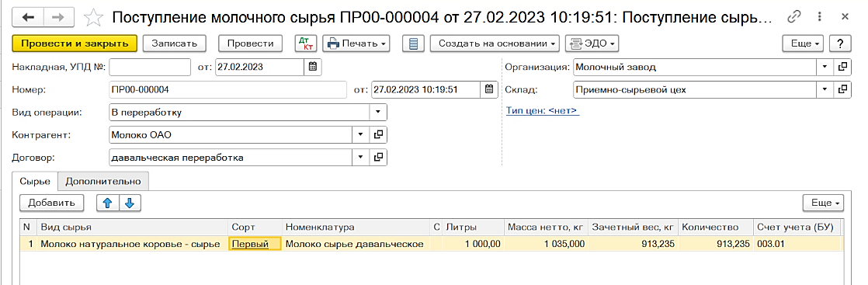Viewport: 868px width, 285px height.
Task: Select cell Молоко натуральное коровье - сырье
Action: [133, 244]
